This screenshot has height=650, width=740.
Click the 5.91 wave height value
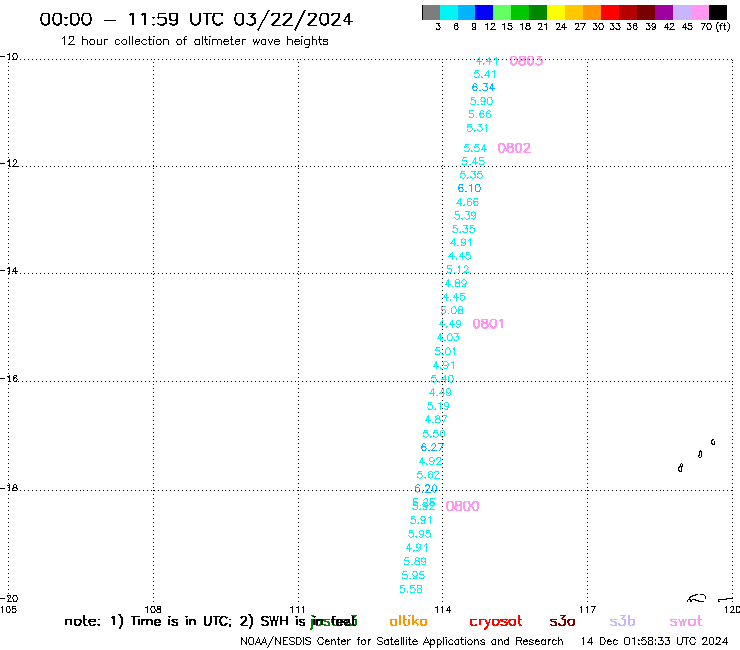pos(421,520)
